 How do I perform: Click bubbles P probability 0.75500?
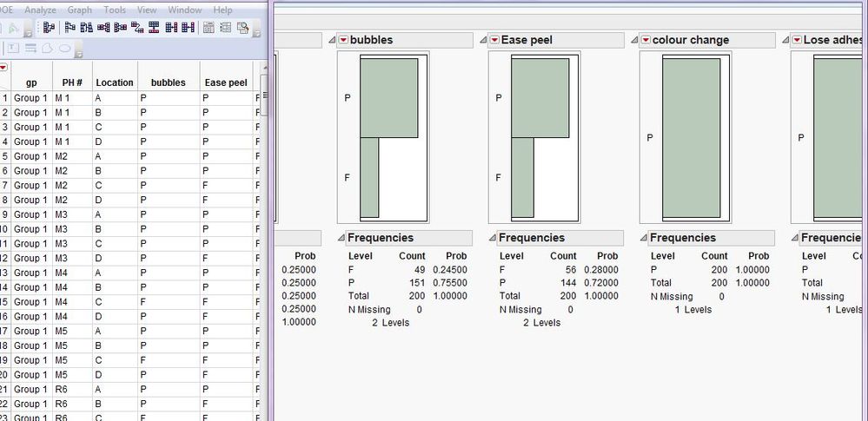450,283
